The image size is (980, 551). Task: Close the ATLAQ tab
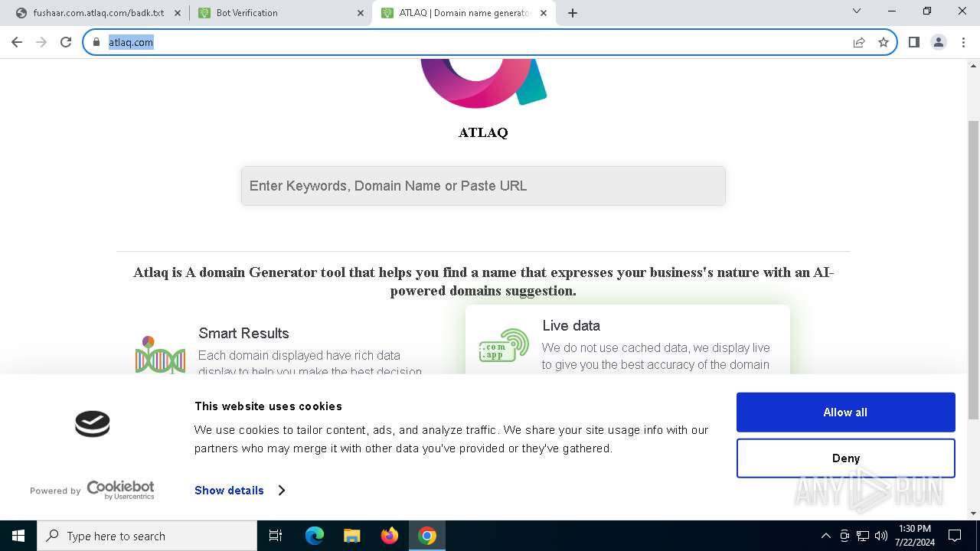point(544,13)
